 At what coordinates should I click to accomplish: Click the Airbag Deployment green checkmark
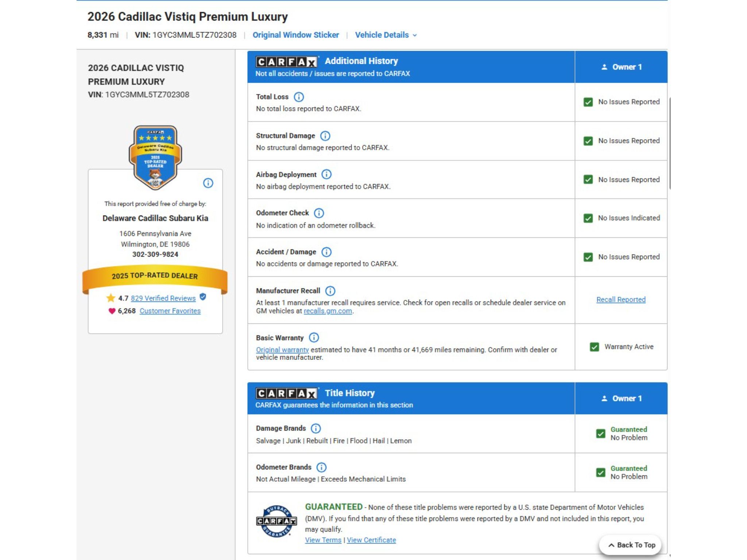(x=588, y=179)
